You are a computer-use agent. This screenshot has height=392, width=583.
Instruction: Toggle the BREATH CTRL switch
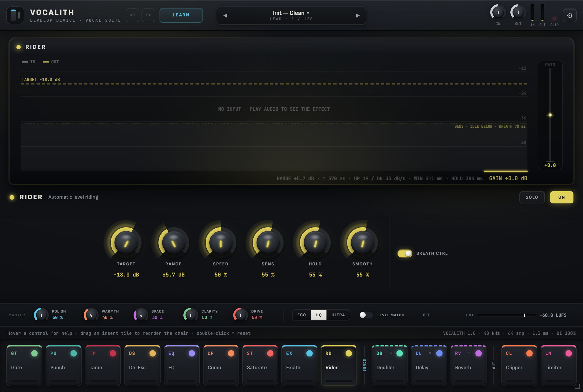click(x=405, y=253)
